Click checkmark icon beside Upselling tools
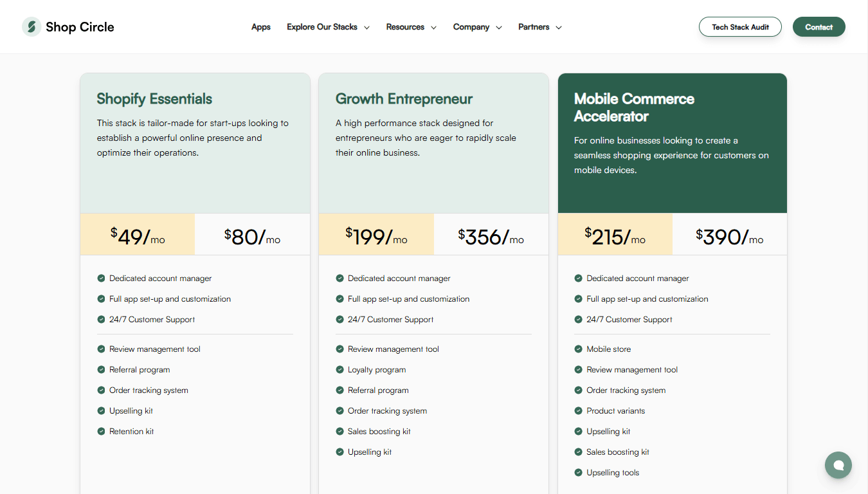Screen dimensions: 868x494 coord(578,473)
